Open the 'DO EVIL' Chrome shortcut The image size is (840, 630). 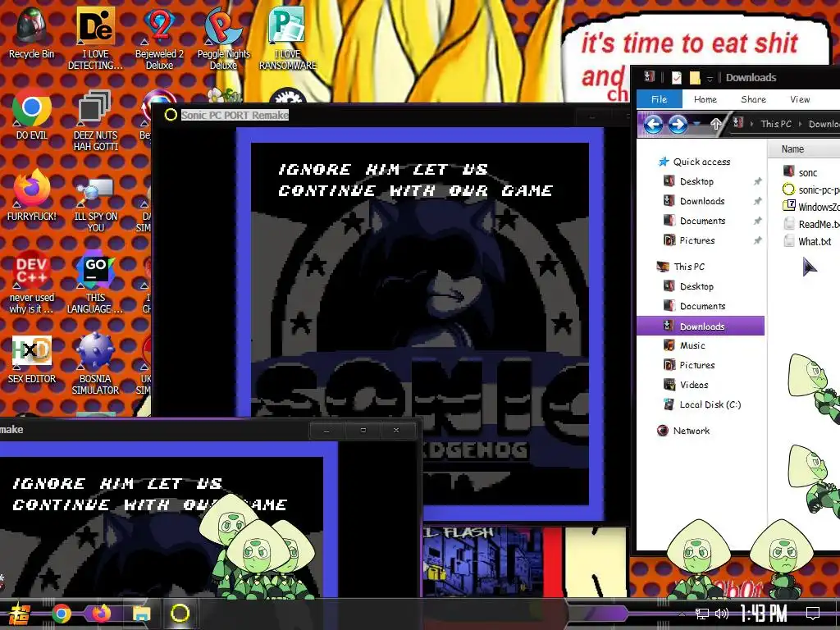[x=32, y=115]
